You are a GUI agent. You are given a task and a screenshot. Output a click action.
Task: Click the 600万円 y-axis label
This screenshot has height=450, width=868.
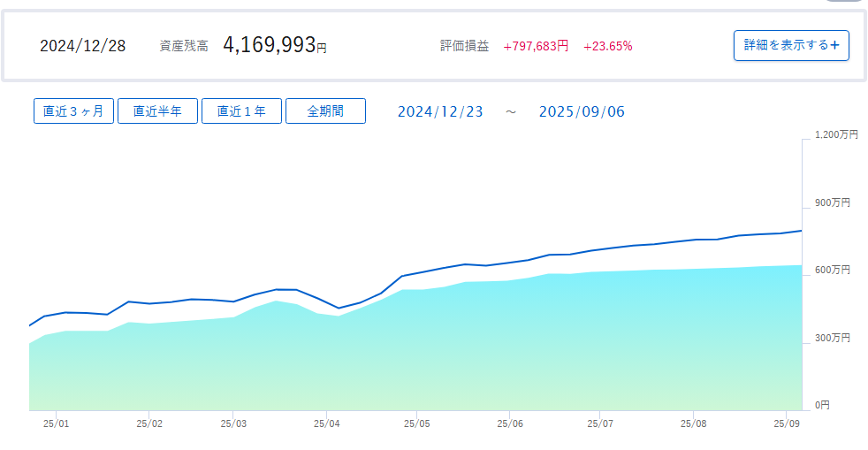833,270
